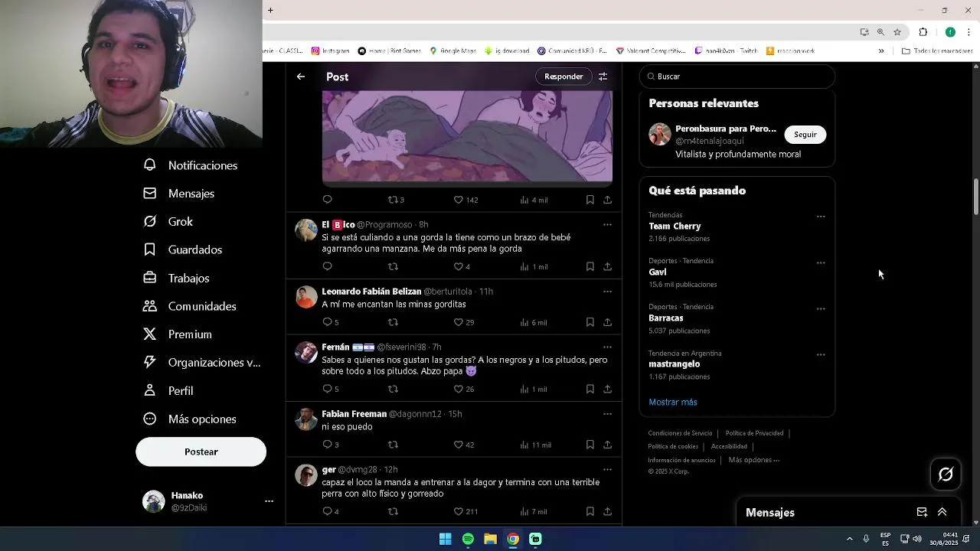Open more options on ger's reply
Image resolution: width=980 pixels, height=551 pixels.
[x=607, y=470]
